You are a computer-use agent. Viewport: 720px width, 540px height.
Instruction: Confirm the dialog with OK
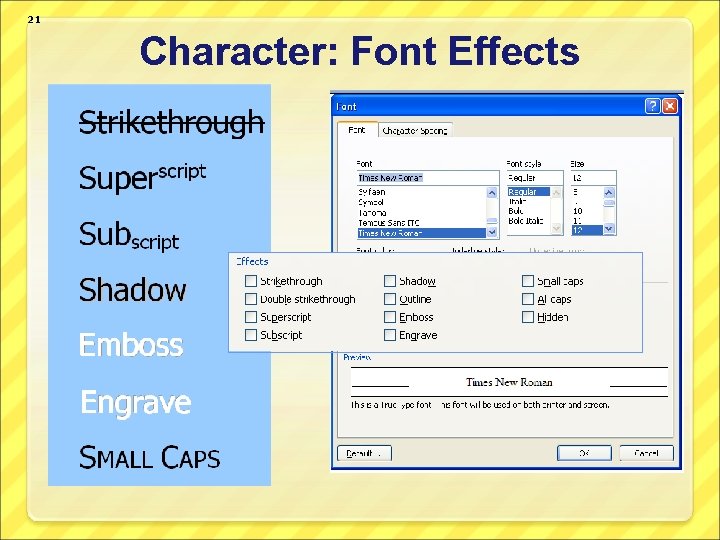point(584,453)
